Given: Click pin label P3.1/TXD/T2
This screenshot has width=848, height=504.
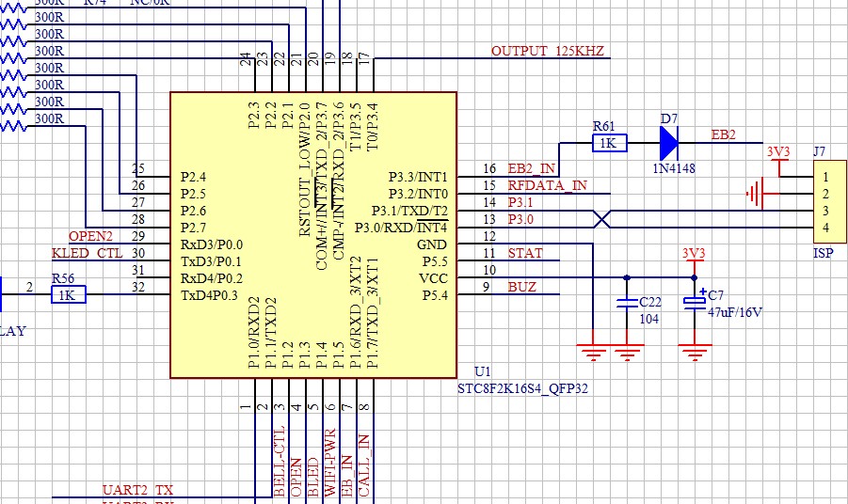Looking at the screenshot, I should (x=409, y=211).
